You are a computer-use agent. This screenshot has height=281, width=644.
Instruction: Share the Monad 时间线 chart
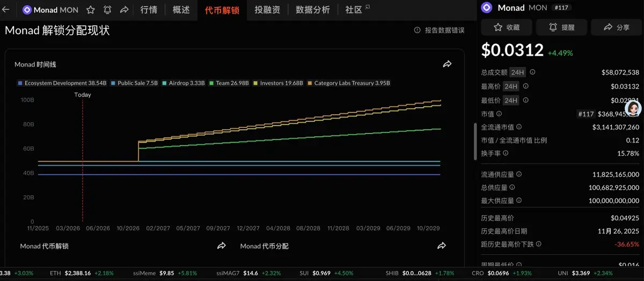pyautogui.click(x=447, y=64)
